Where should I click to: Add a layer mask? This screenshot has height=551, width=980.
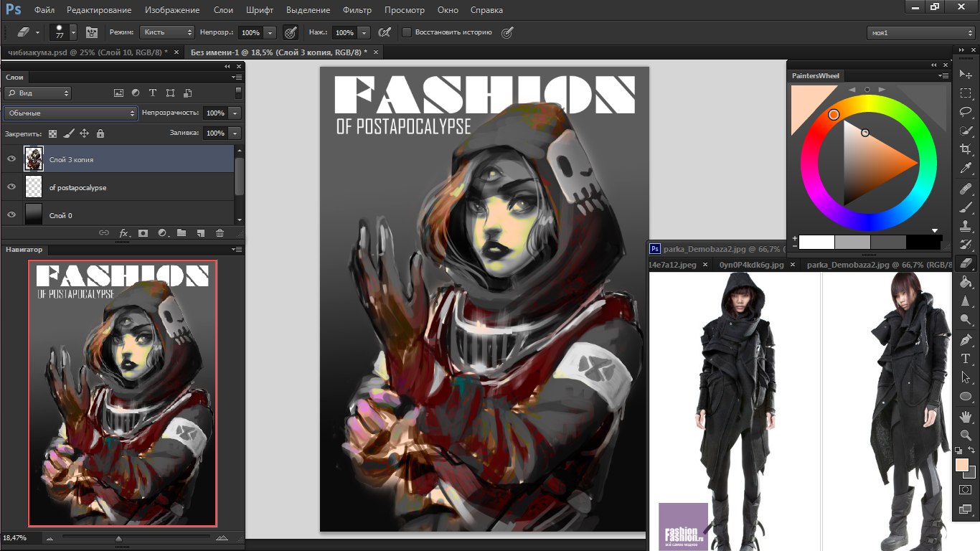(x=143, y=233)
